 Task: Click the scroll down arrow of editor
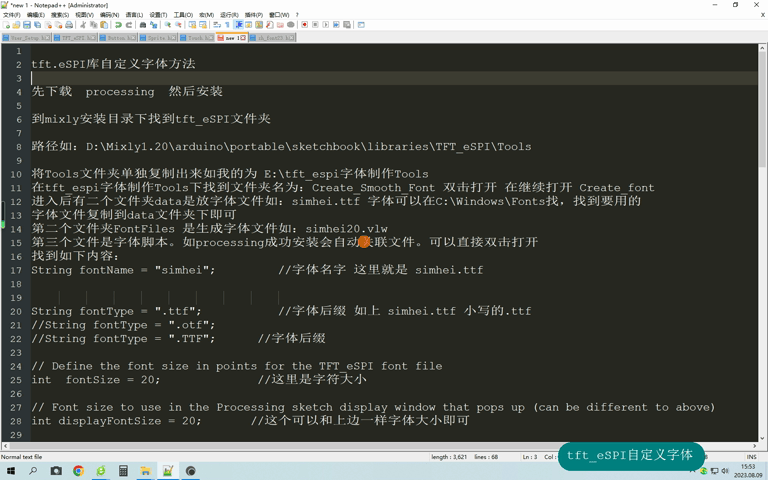tap(762, 438)
